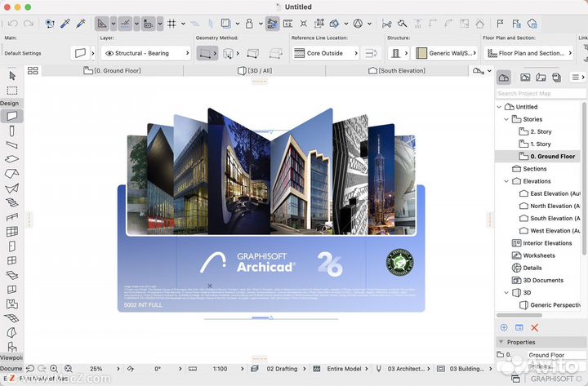
Task: Open the Project Map view icon
Action: [x=504, y=78]
